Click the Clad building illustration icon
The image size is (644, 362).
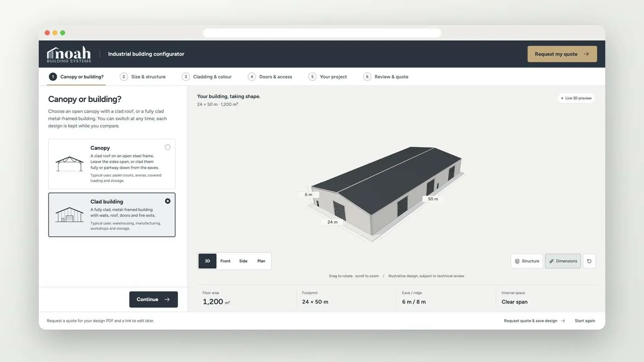coord(69,215)
